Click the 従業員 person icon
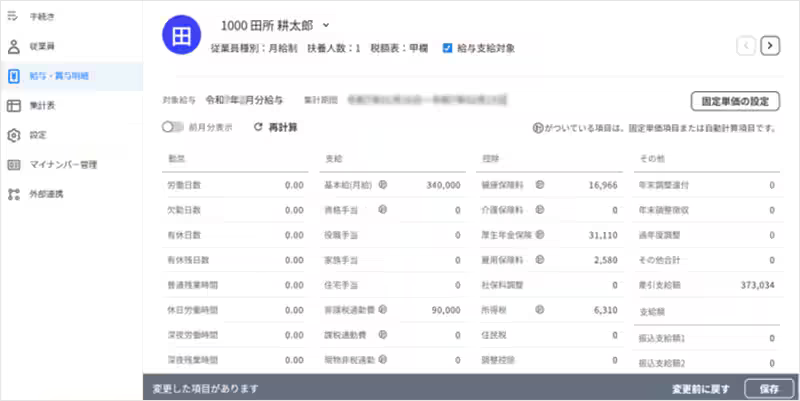 (13, 46)
